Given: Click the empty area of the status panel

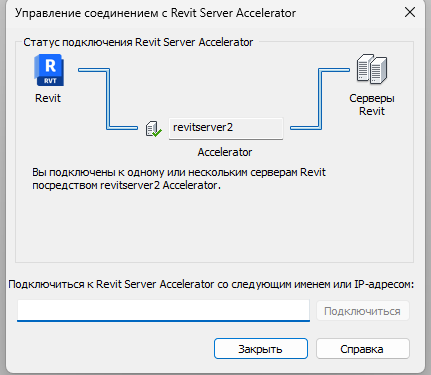Looking at the screenshot, I should point(214,227).
